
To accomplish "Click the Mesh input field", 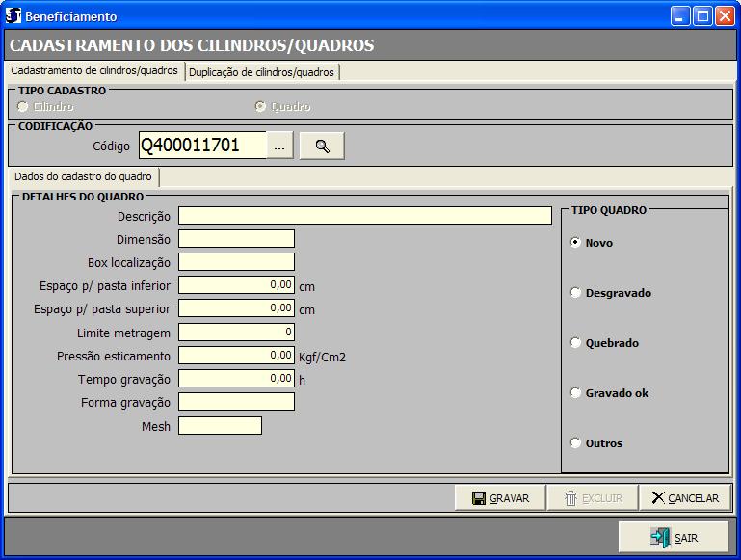I will (x=220, y=426).
